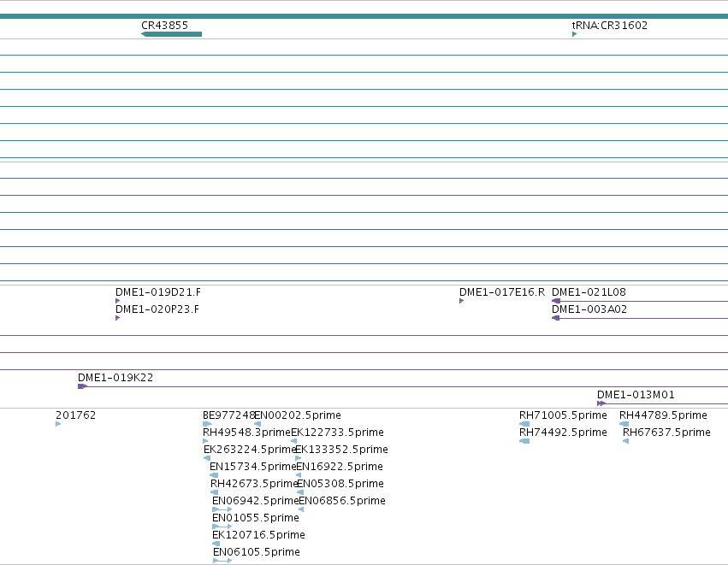This screenshot has width=728, height=565.
Task: Click the EK122733.5prime arrow glyph
Action: point(294,441)
